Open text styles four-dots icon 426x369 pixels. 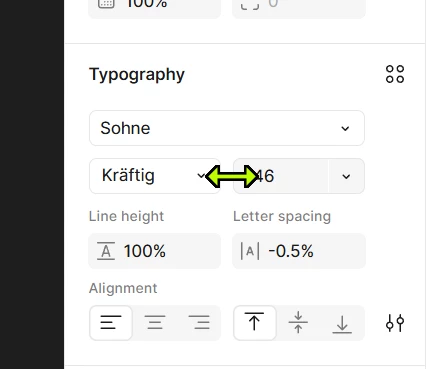pos(395,74)
